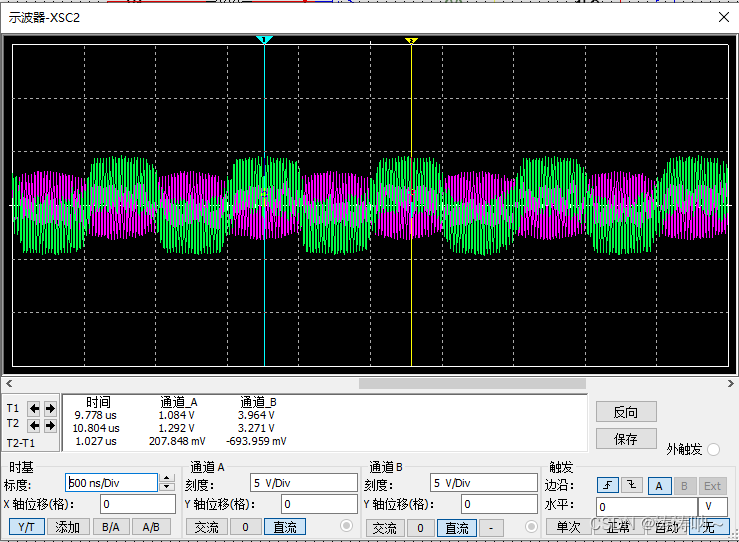Click trigger level value field
Viewport: 739px width, 542px height.
coord(647,507)
